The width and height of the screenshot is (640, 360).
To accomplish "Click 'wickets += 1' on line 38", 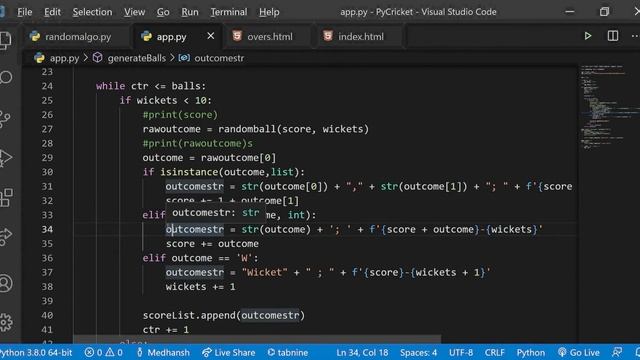I will (200, 287).
